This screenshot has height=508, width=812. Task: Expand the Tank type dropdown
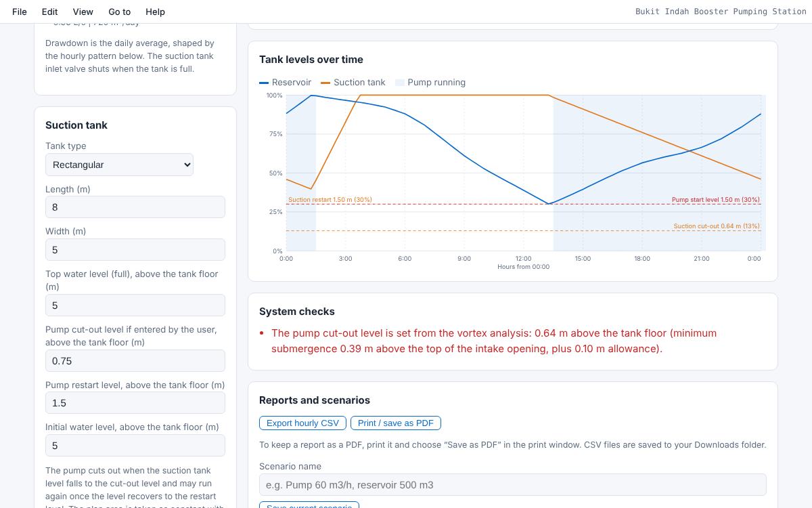point(119,165)
